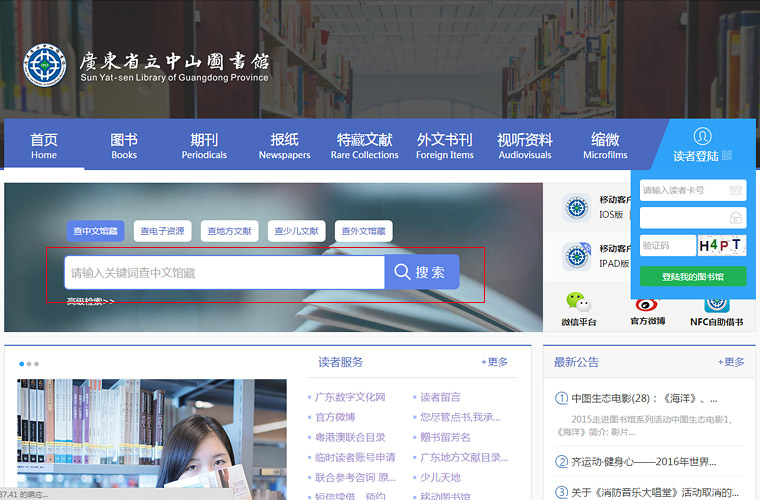Select second carousel dot indicator
The image size is (760, 500).
[x=29, y=364]
